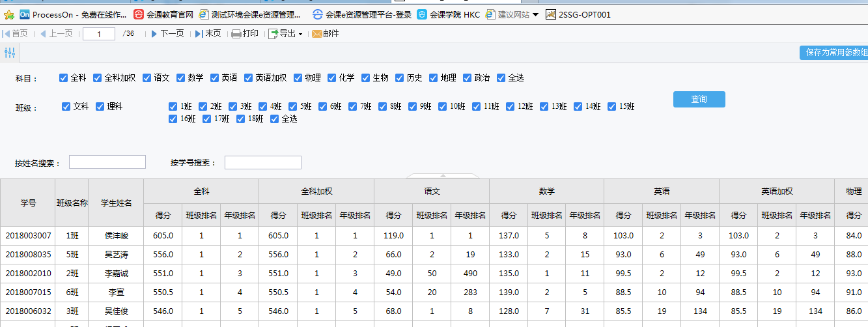868x327 pixels.
Task: Click student name 吴艺涛
Action: (116, 255)
